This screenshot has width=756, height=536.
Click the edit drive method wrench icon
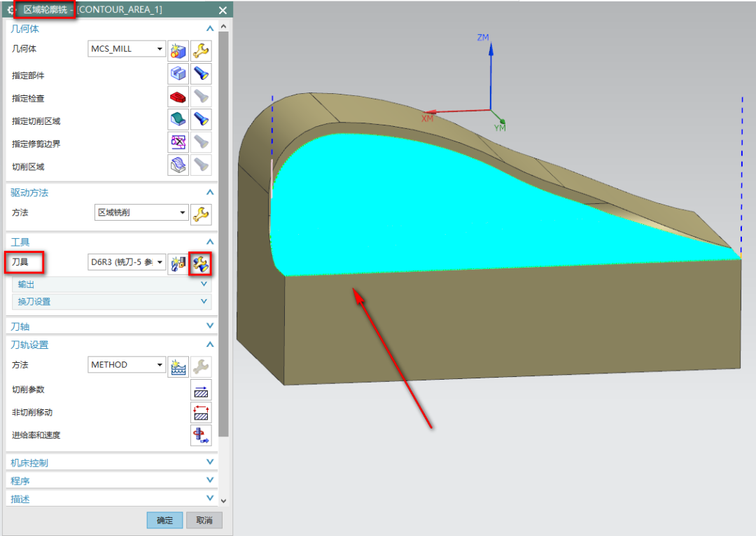[201, 213]
